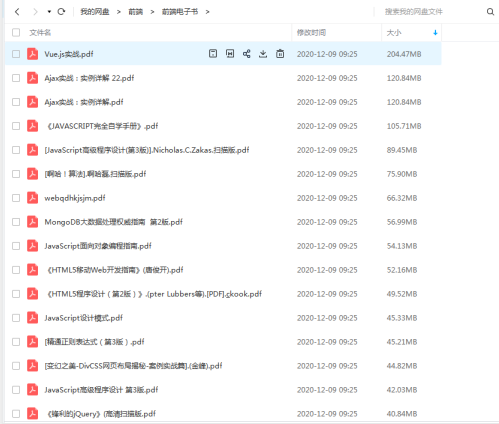Image resolution: width=499 pixels, height=424 pixels.
Task: Click the 204.47MB size value
Action: [x=404, y=54]
